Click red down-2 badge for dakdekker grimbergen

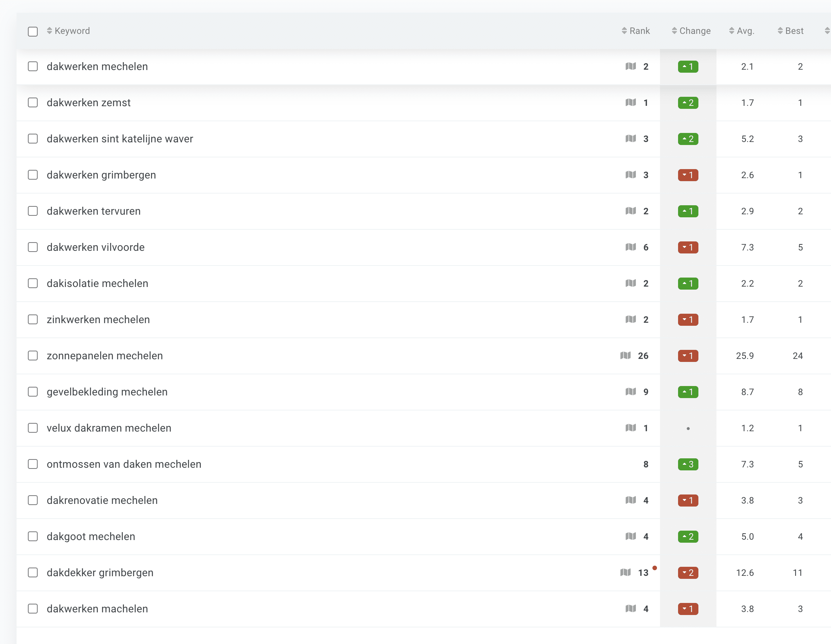point(688,572)
